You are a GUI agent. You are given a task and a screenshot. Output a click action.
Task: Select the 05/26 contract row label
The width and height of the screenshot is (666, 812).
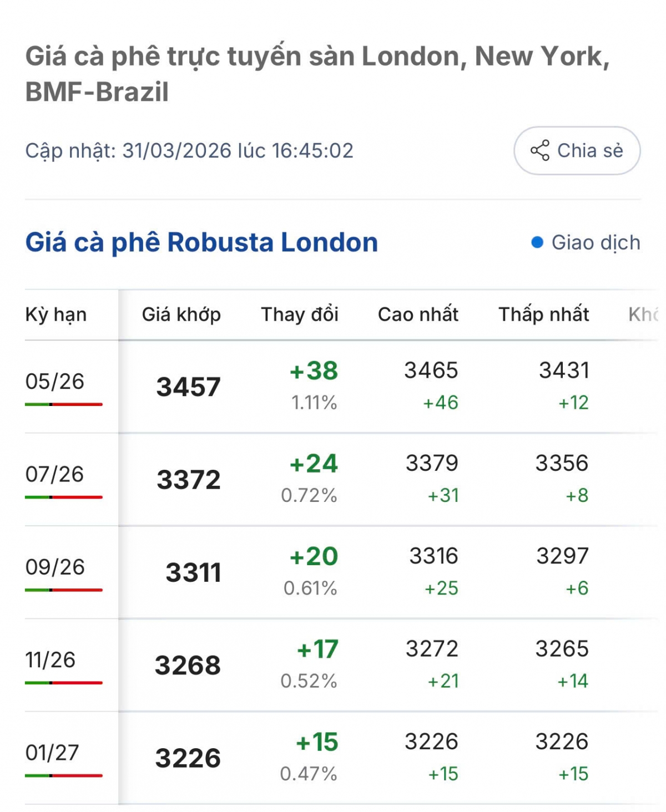coord(54,382)
